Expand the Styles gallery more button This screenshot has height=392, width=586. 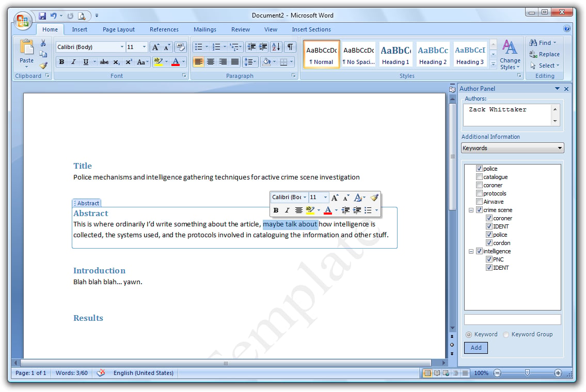[493, 65]
